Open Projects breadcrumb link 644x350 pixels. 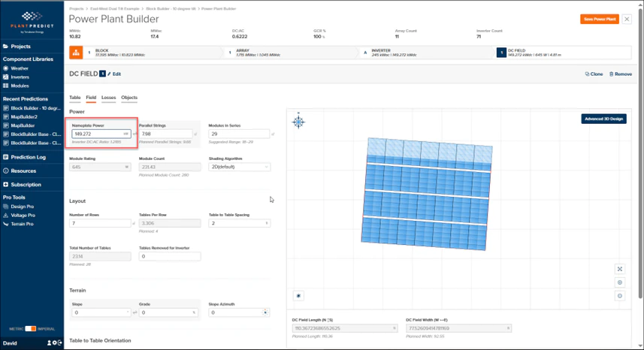point(77,8)
